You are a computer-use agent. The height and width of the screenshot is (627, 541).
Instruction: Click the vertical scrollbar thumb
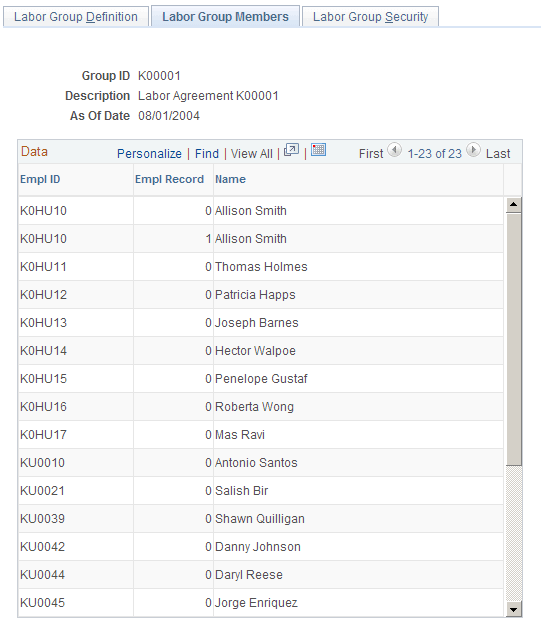click(514, 339)
